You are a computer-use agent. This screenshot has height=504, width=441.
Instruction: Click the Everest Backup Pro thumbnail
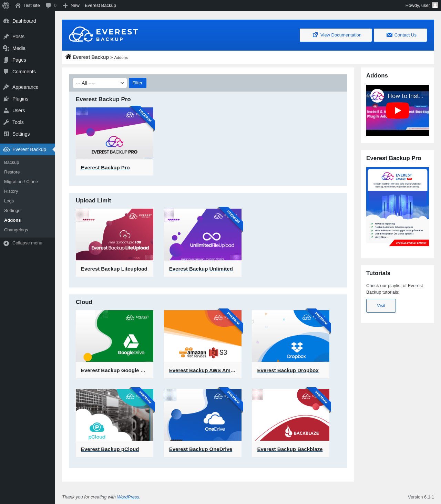(114, 133)
